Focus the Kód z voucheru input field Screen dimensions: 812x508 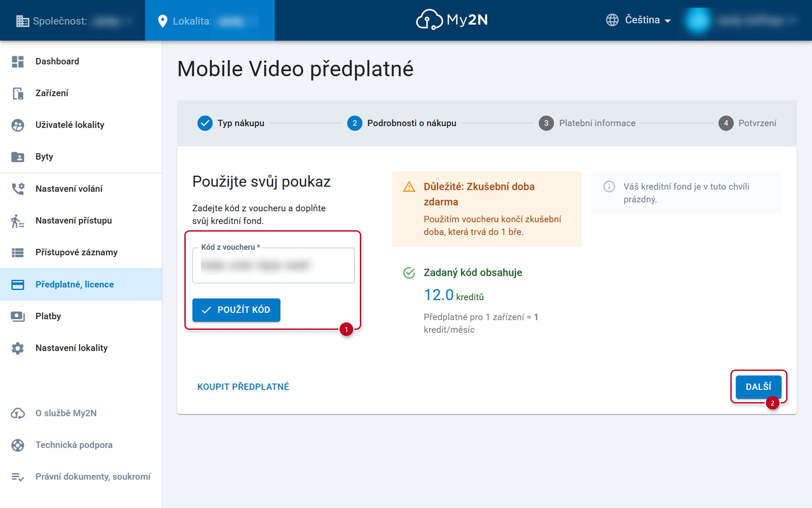[273, 265]
